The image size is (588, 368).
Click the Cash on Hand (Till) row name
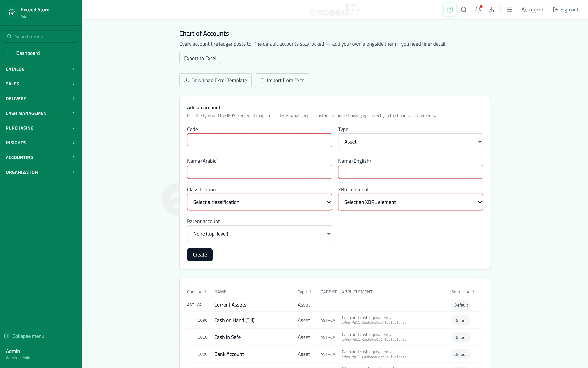[x=234, y=320]
